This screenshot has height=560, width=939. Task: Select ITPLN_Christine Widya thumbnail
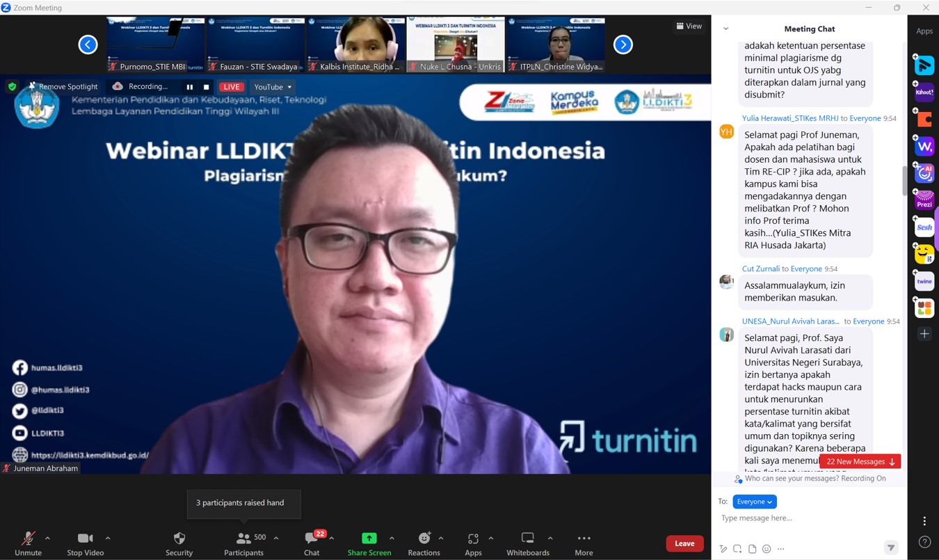pyautogui.click(x=555, y=45)
